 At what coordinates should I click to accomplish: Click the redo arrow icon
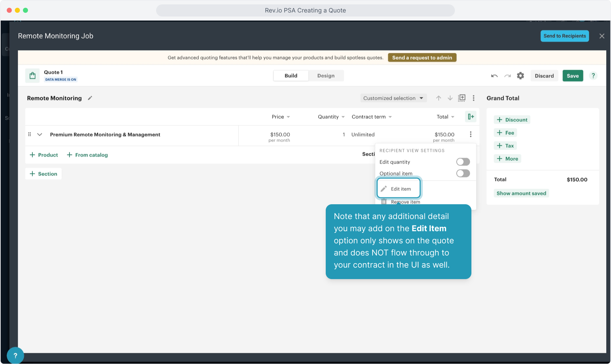pos(507,76)
